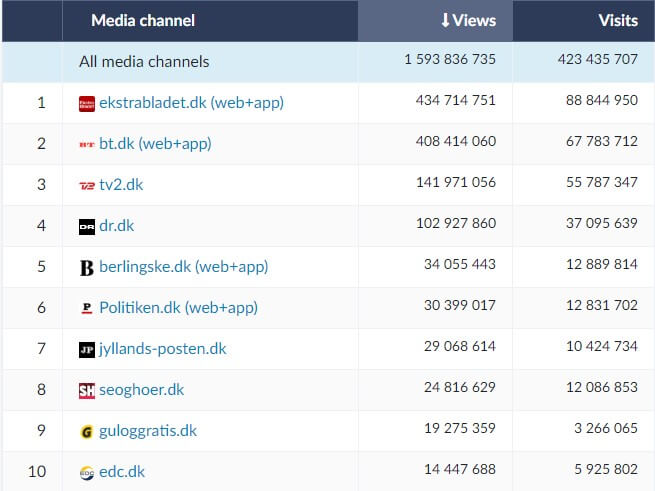Select views value 24 816 629
655x491 pixels.
tap(460, 387)
